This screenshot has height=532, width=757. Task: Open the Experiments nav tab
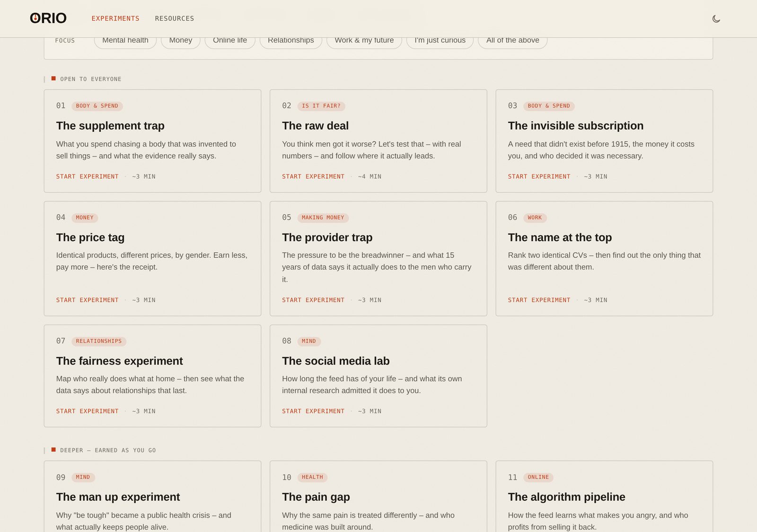tap(115, 18)
